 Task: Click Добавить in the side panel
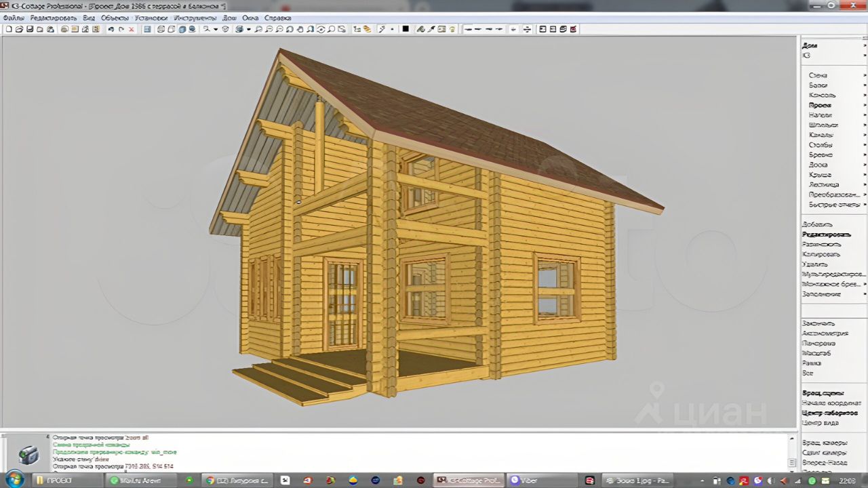pyautogui.click(x=816, y=224)
